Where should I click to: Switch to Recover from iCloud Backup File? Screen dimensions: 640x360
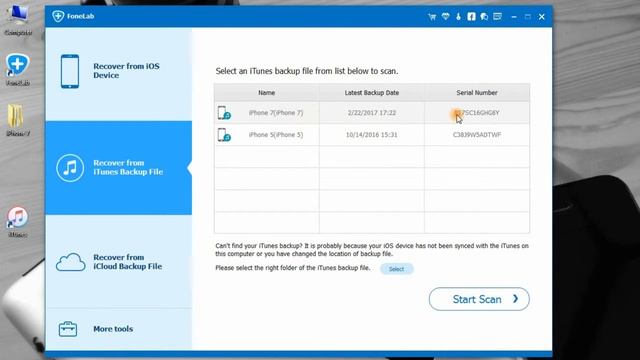point(118,262)
